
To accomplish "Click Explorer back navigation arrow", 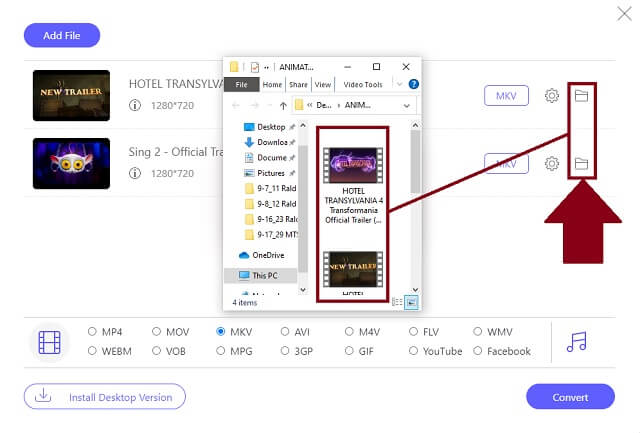I will 236,106.
